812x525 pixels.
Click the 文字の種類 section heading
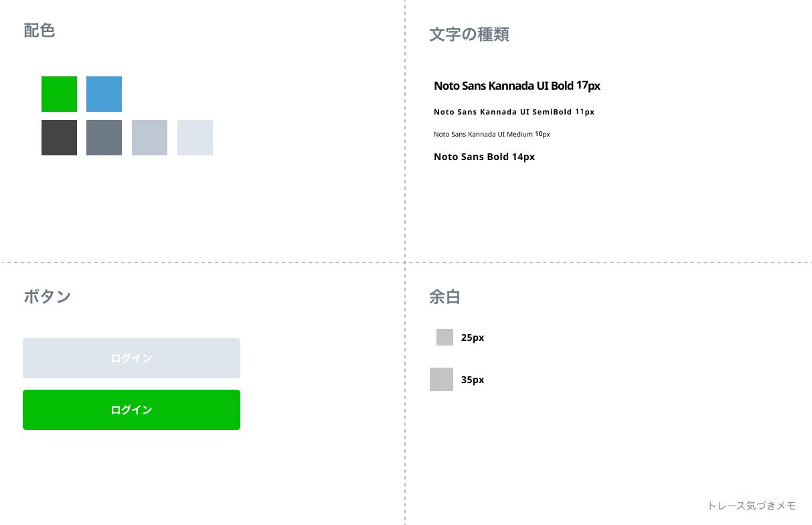[469, 35]
